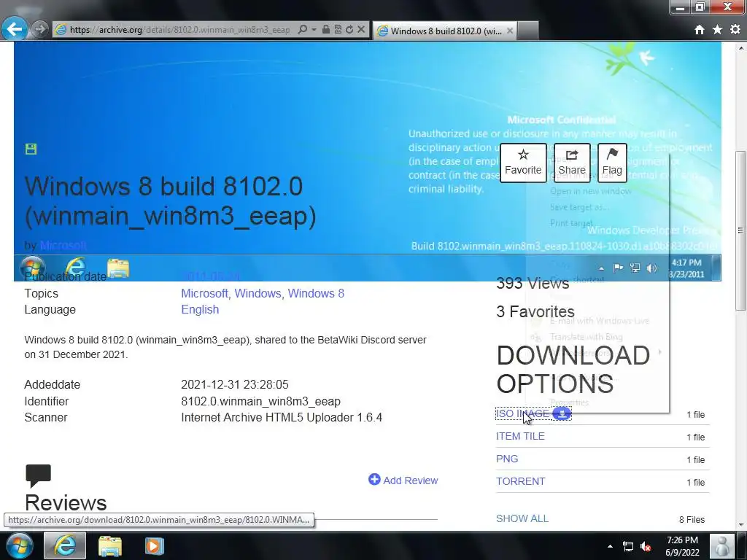Image resolution: width=747 pixels, height=560 pixels.
Task: Open the Favorites star in browser toolbar
Action: [717, 29]
